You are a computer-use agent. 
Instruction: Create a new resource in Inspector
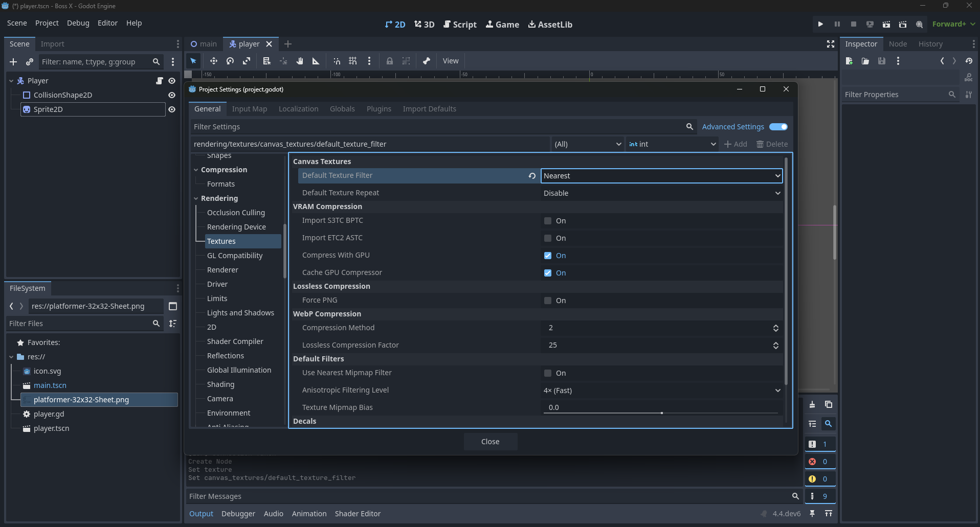pyautogui.click(x=849, y=61)
